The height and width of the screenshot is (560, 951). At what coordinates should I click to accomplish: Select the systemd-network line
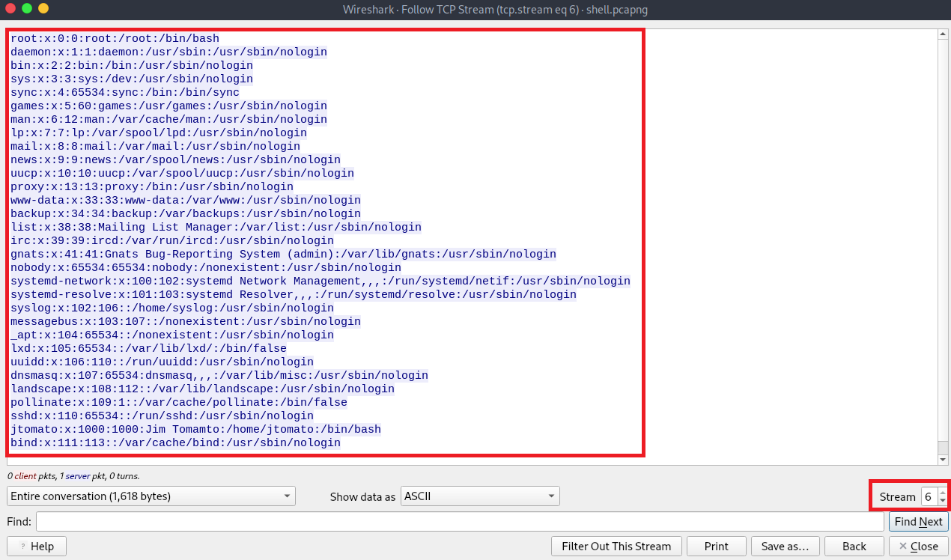[x=320, y=281]
